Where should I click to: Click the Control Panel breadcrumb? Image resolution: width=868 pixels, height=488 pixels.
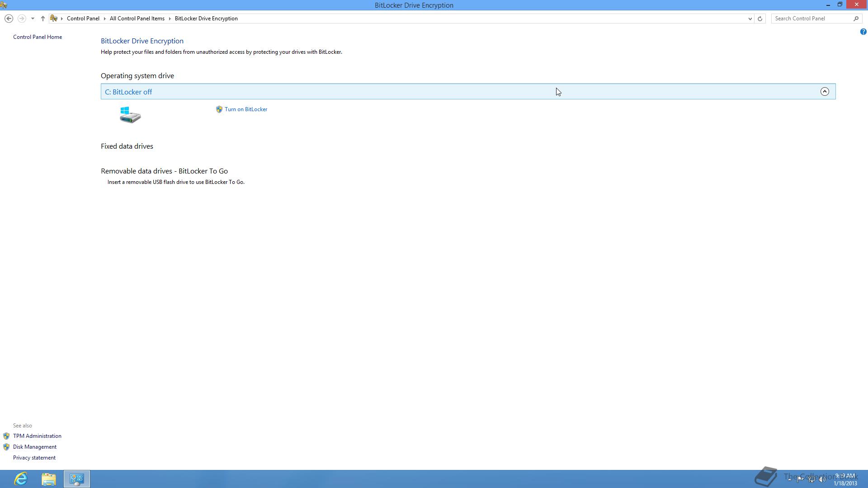pos(83,19)
